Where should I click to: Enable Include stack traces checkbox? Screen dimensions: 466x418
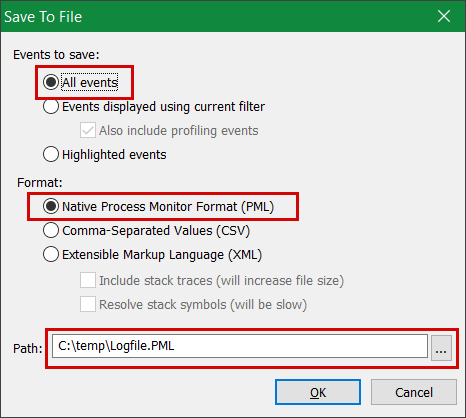[88, 280]
